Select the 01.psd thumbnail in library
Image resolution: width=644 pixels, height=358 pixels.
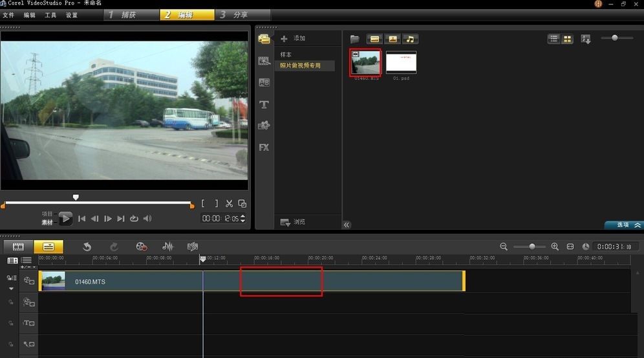401,63
